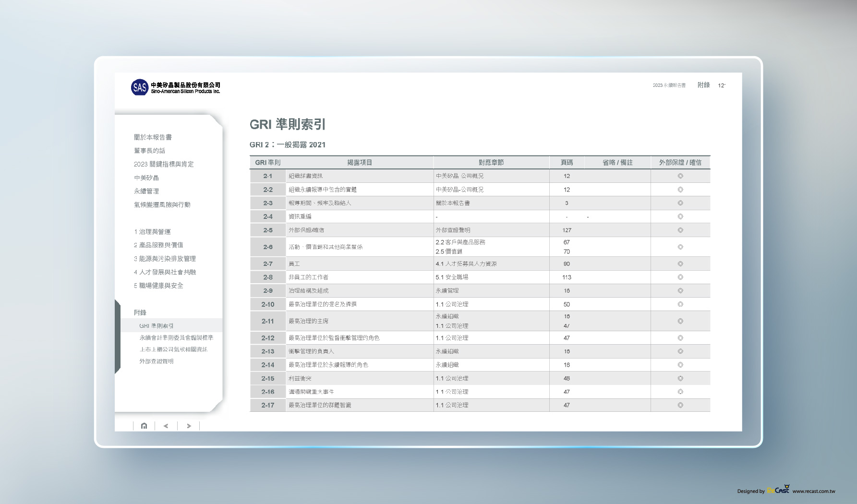Select chapter 5 職場健康與安全
This screenshot has height=504, width=857.
point(158,285)
